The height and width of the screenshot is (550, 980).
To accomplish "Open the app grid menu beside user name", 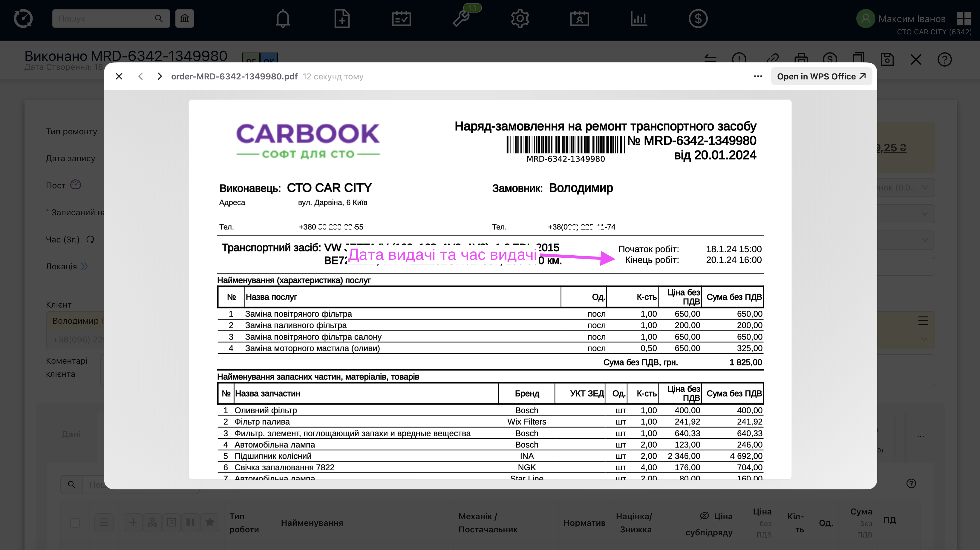I will pos(963,18).
